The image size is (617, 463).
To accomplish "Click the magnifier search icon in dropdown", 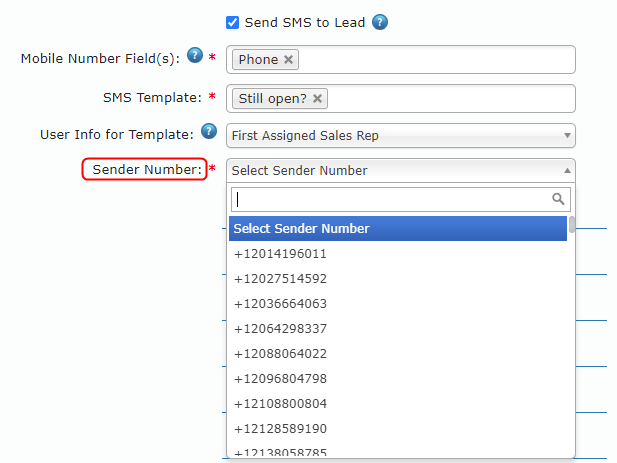I will [x=558, y=199].
